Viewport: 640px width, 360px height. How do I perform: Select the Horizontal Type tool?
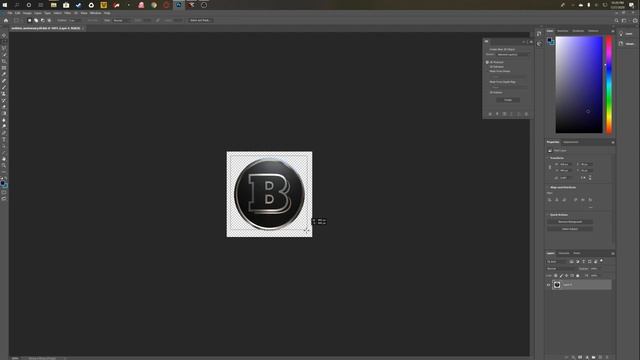point(4,140)
